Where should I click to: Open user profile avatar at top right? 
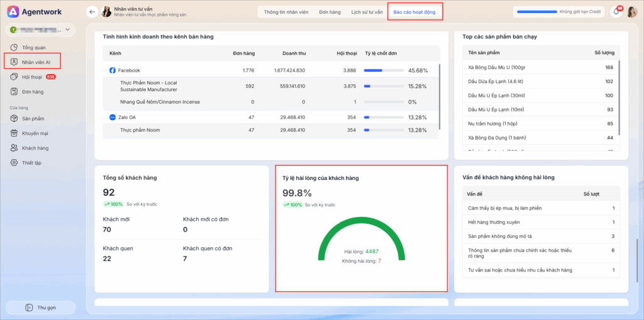[x=631, y=11]
